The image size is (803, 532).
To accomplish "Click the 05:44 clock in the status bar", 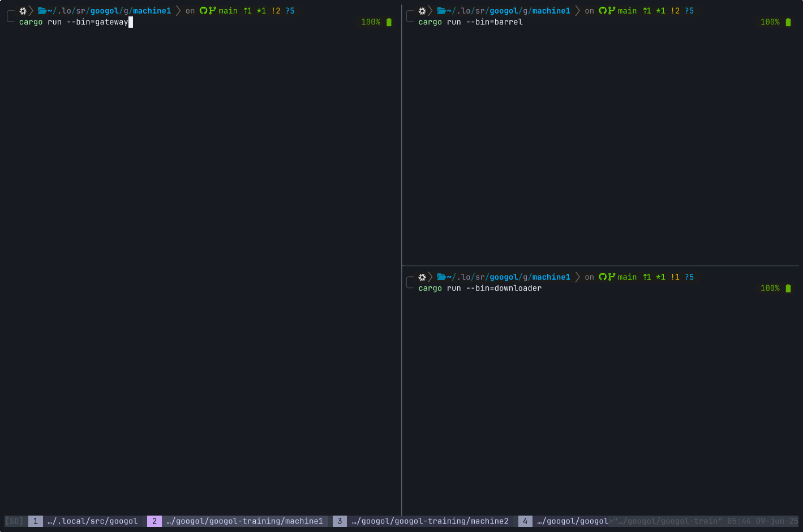I will pyautogui.click(x=739, y=521).
